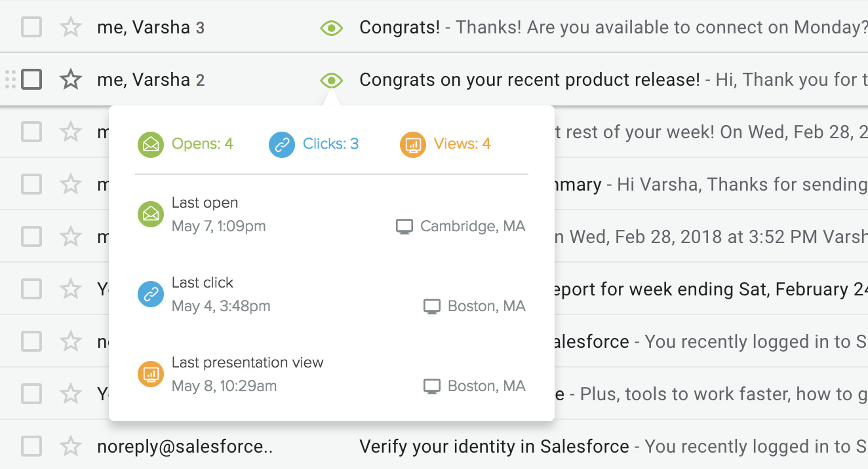The height and width of the screenshot is (469, 868).
Task: Click desktop device icon beside Cambridge, MA
Action: 404,227
